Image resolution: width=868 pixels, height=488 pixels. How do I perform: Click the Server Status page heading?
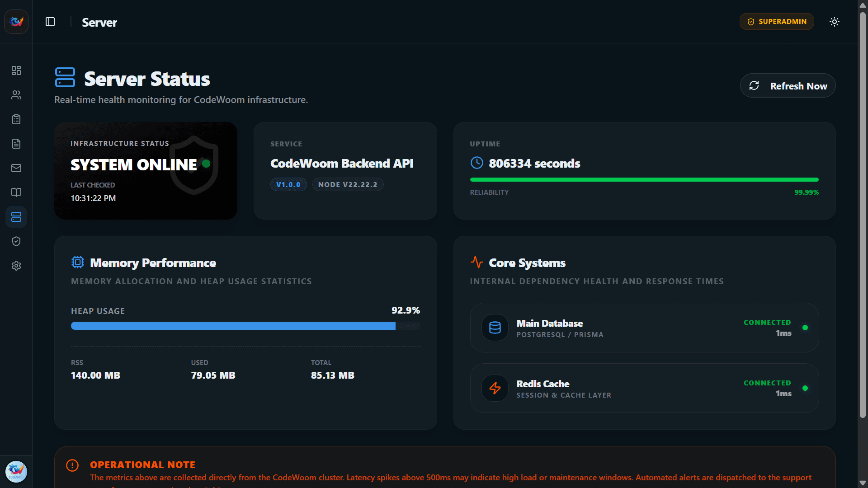(147, 79)
